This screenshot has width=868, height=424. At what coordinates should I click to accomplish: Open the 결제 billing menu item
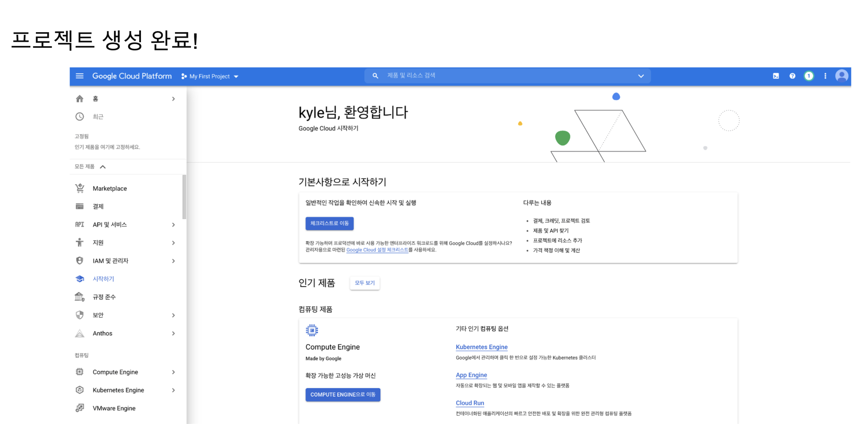tap(98, 206)
